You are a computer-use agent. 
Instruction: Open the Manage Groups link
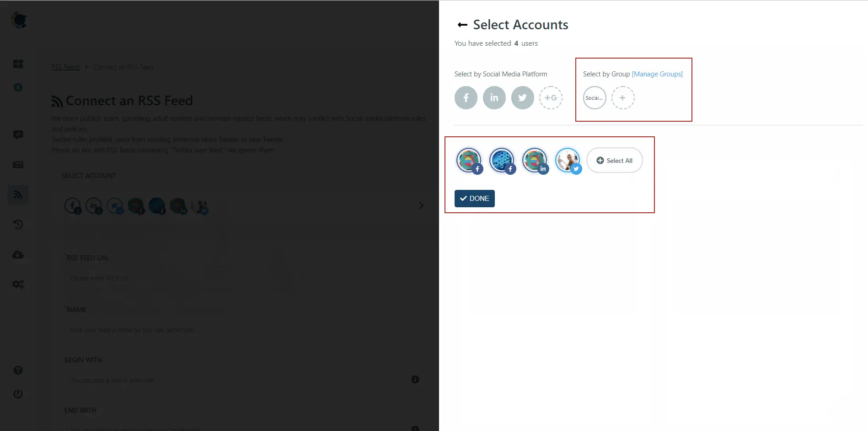pos(657,74)
